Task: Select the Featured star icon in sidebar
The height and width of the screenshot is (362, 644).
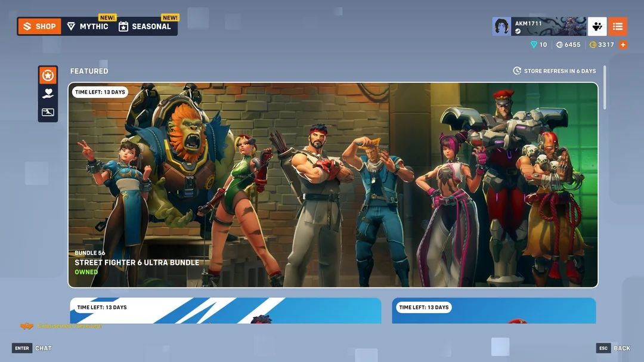Action: coord(48,74)
